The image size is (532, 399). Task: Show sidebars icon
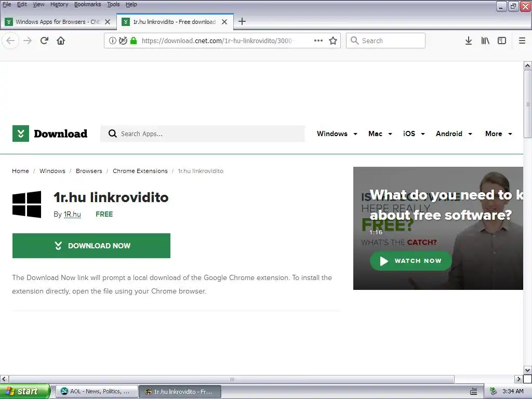tap(502, 41)
